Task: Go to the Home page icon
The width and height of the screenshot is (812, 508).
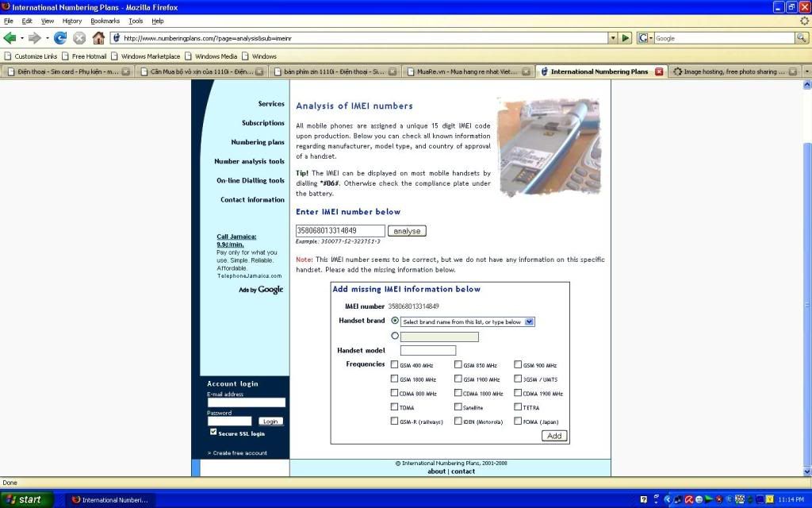Action: point(98,38)
